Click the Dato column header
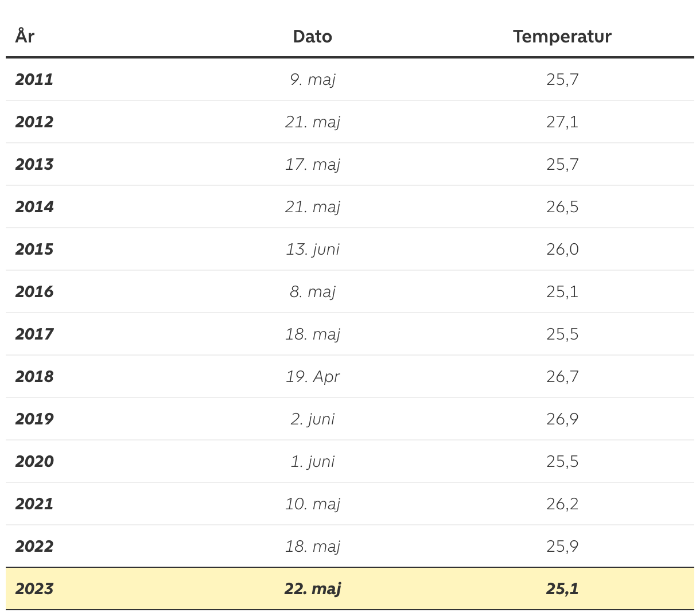Viewport: 700px width, 616px height. 312,36
